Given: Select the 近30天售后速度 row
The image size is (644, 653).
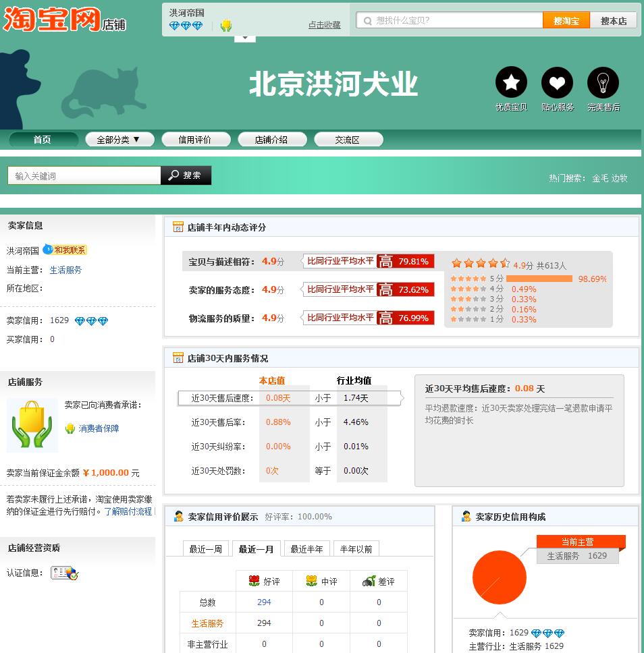Looking at the screenshot, I should point(290,398).
